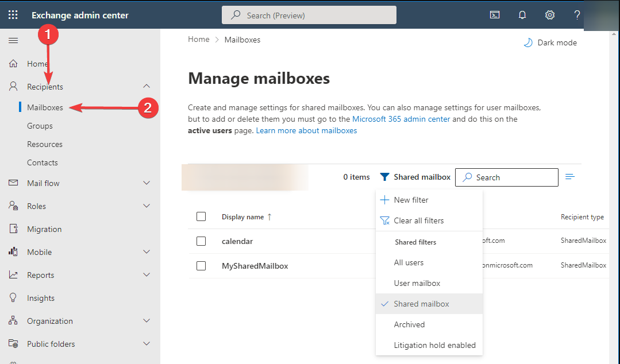
Task: Click the Display name column header
Action: click(243, 216)
